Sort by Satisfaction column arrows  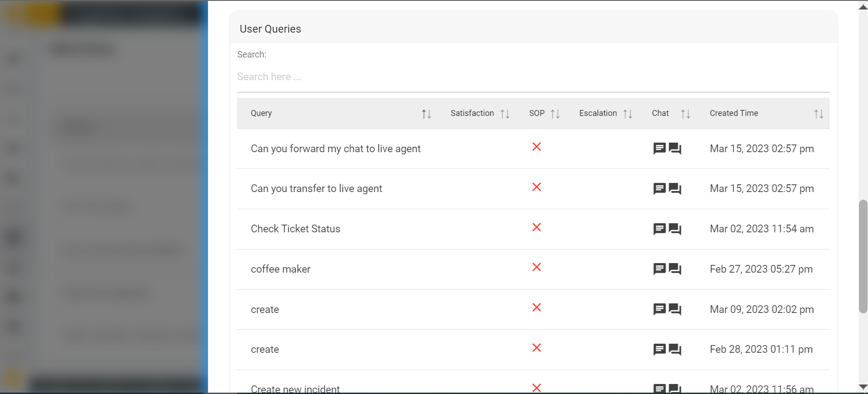click(x=505, y=114)
